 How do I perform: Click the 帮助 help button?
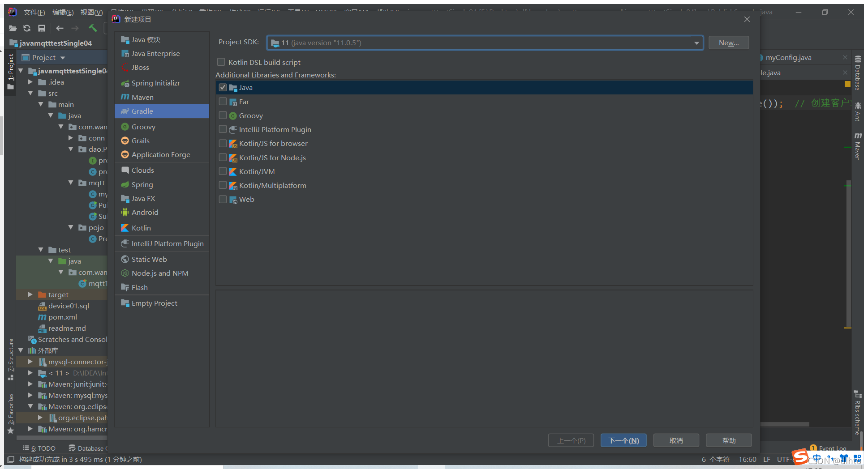pyautogui.click(x=729, y=440)
